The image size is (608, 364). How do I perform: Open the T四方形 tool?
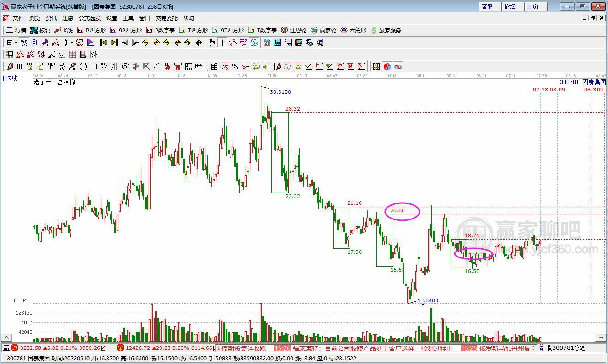coord(194,30)
